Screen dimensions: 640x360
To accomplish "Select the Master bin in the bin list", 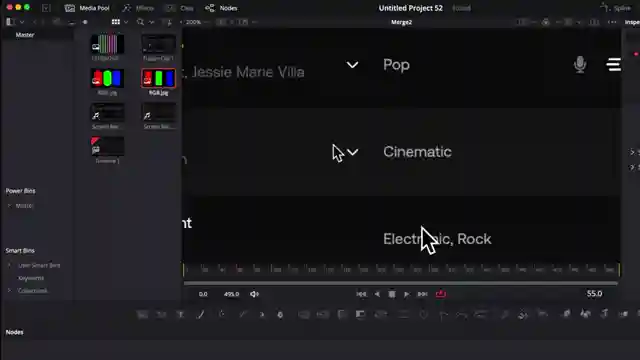I will (x=25, y=35).
